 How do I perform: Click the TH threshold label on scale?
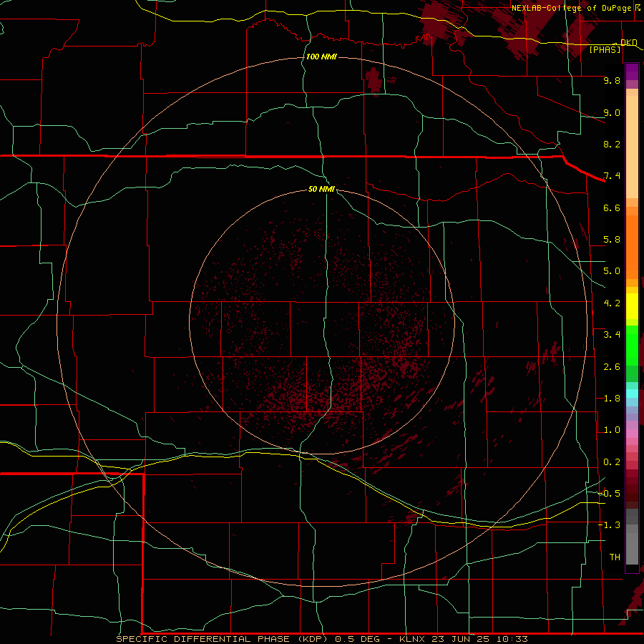tap(615, 557)
